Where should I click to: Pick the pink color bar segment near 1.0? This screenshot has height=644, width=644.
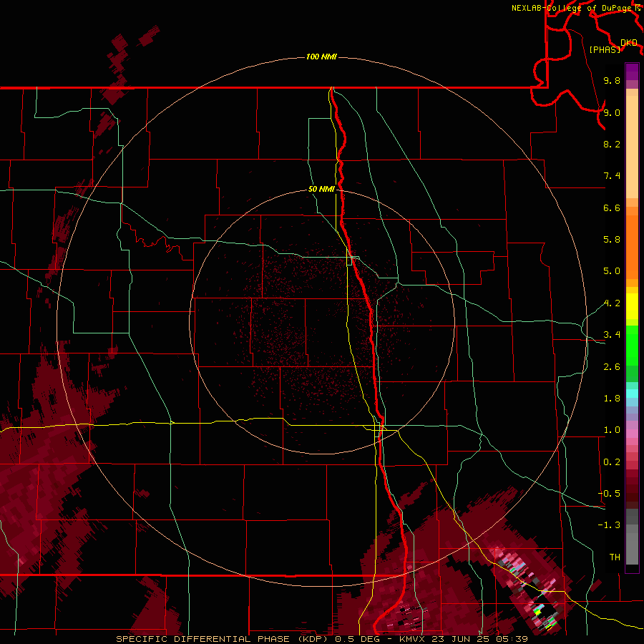pos(632,434)
